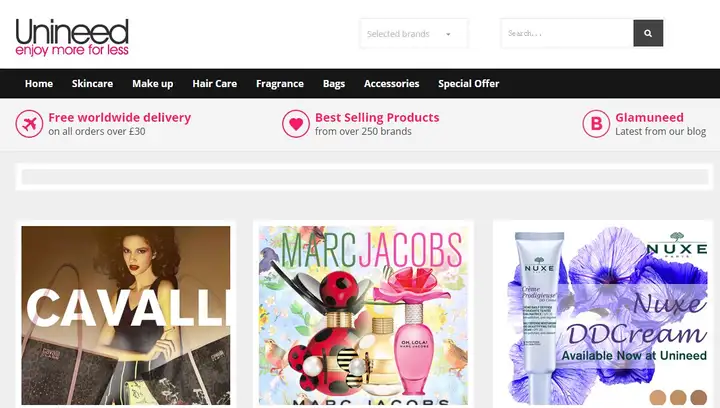Open the Selected brands dropdown
This screenshot has height=408, width=720.
coord(414,34)
